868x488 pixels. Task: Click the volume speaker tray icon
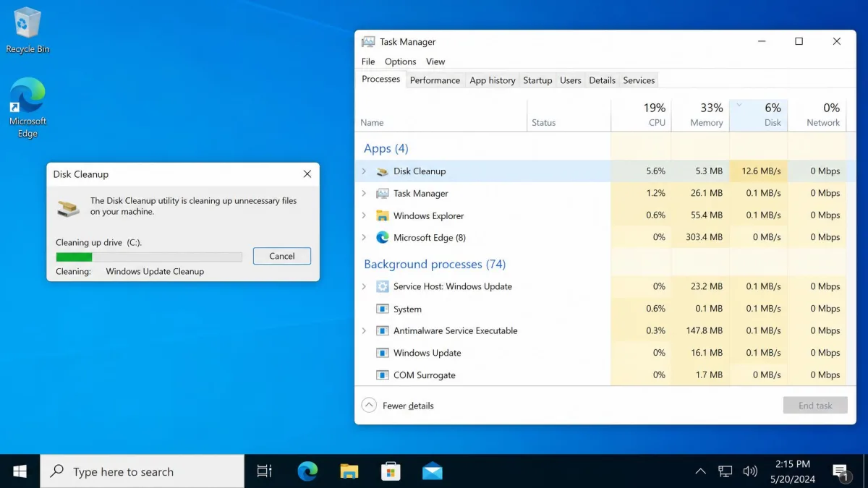[750, 471]
